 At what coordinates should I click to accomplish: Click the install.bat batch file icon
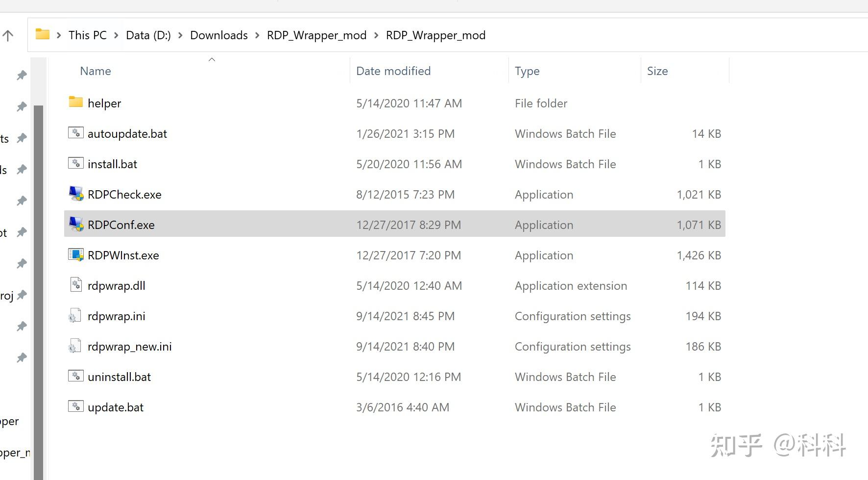(x=75, y=163)
